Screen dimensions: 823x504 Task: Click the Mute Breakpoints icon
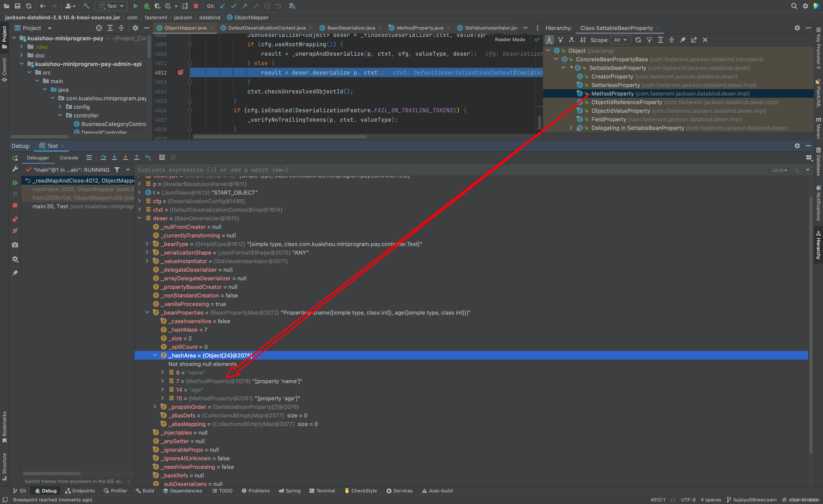point(15,231)
